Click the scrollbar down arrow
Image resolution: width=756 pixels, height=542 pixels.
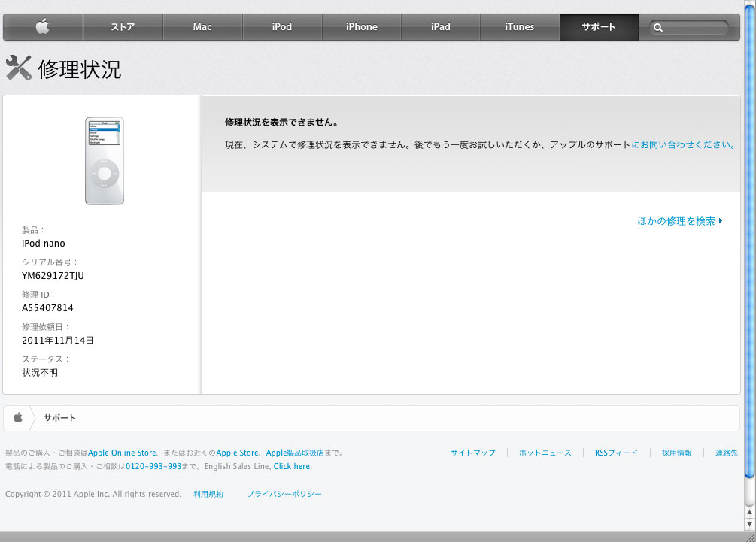point(749,524)
